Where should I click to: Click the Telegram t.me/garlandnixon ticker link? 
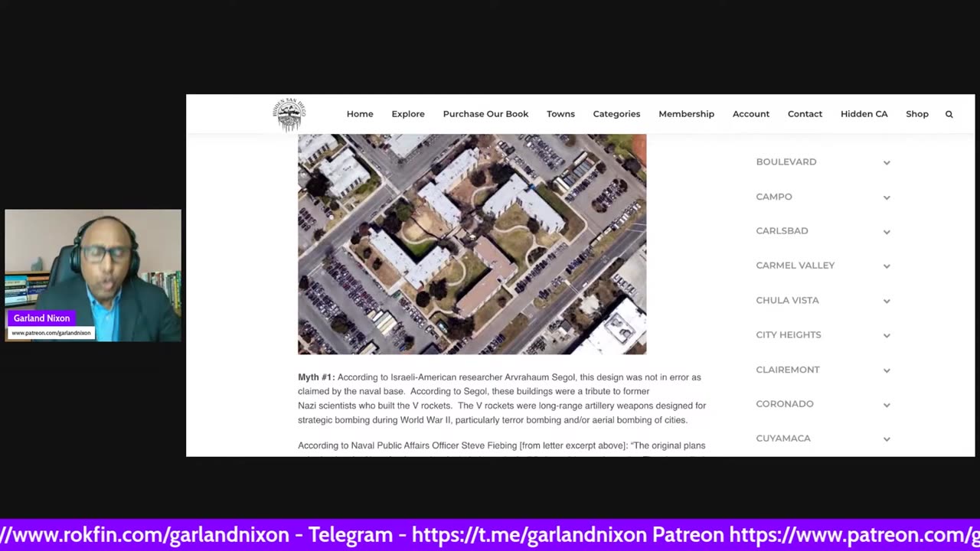click(531, 534)
